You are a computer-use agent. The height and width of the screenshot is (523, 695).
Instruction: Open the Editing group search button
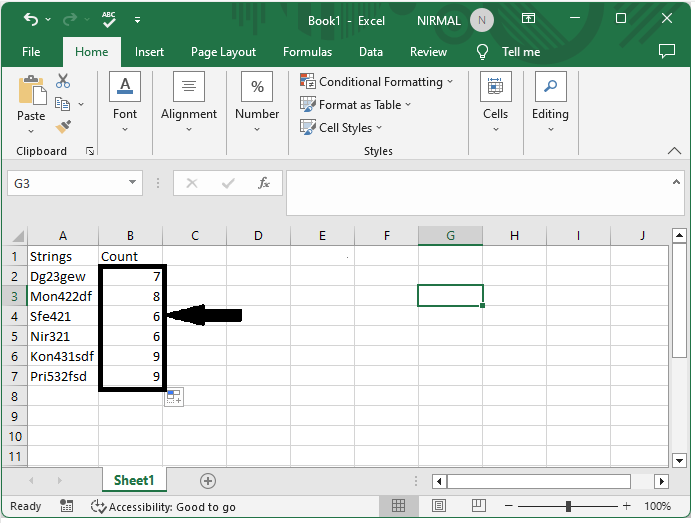click(551, 102)
